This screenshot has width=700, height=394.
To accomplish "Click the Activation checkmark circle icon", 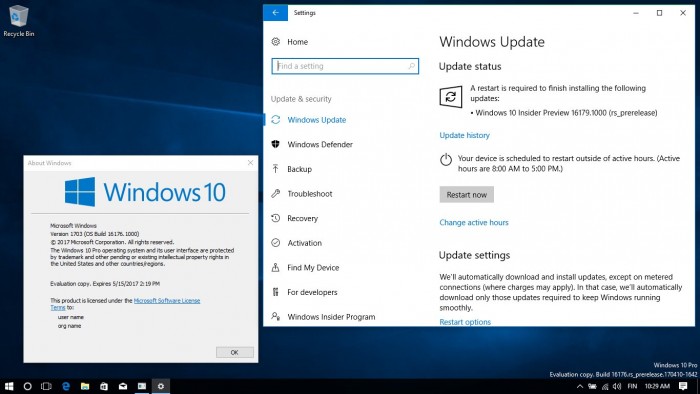I will pos(276,243).
